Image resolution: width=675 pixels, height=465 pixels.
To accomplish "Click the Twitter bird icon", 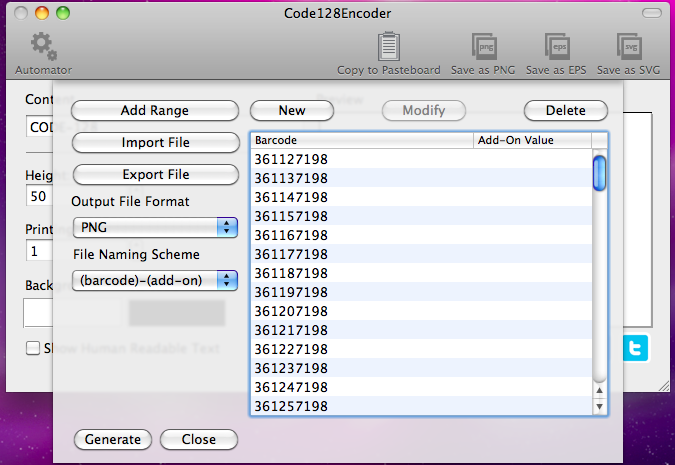I will [636, 348].
